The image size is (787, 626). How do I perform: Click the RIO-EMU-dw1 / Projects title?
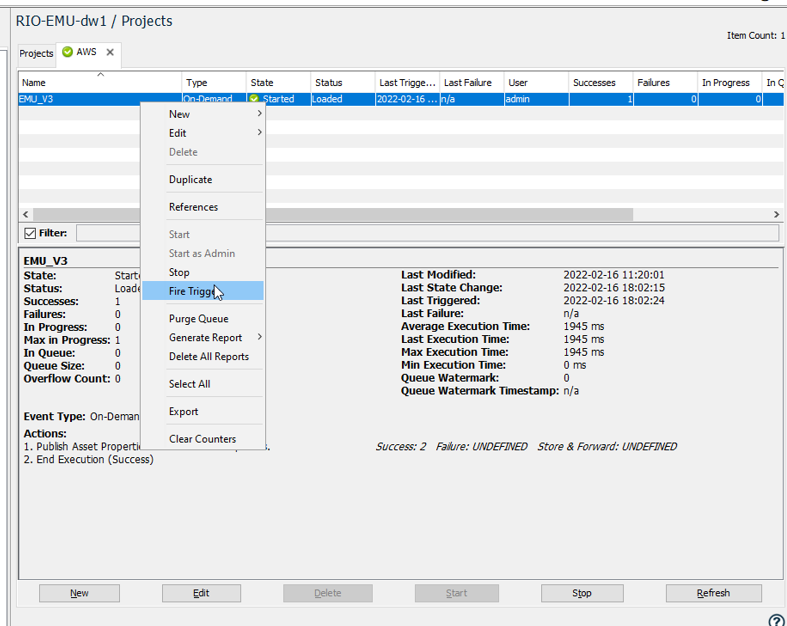(94, 21)
